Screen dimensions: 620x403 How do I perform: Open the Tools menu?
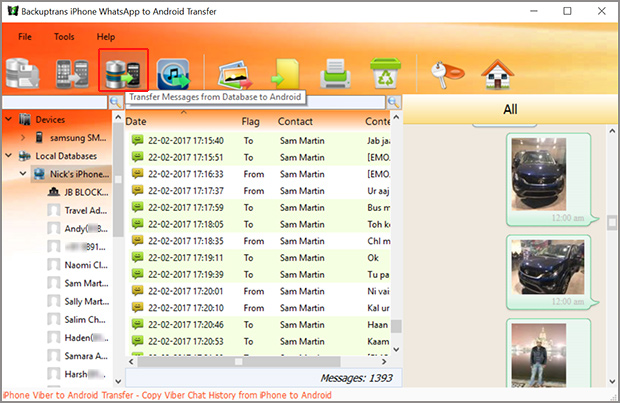[64, 37]
